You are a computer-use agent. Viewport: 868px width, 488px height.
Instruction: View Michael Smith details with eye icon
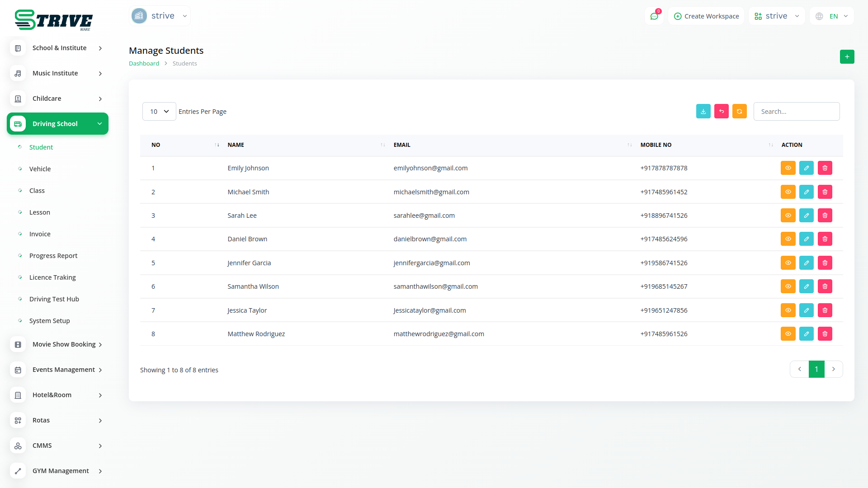coord(788,192)
